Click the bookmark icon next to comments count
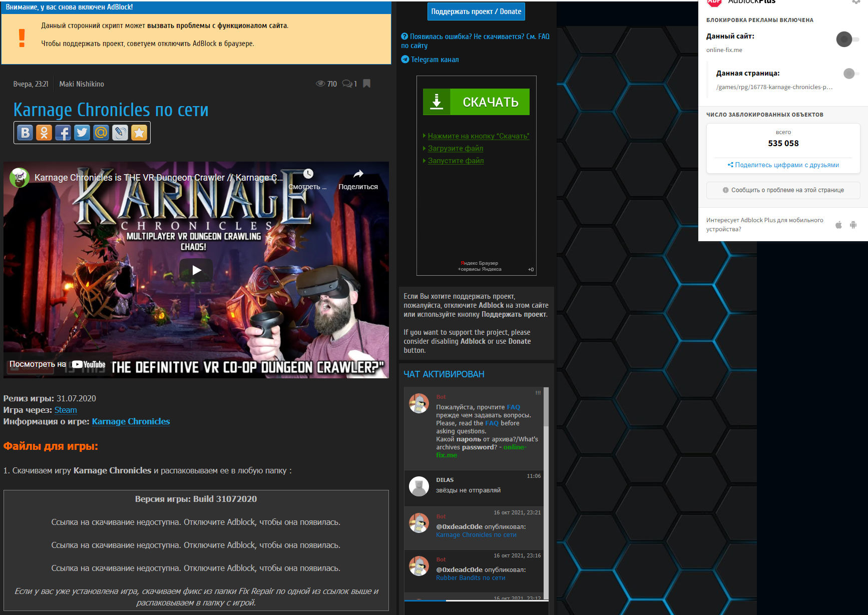Screen dimensions: 868x615 coord(367,84)
